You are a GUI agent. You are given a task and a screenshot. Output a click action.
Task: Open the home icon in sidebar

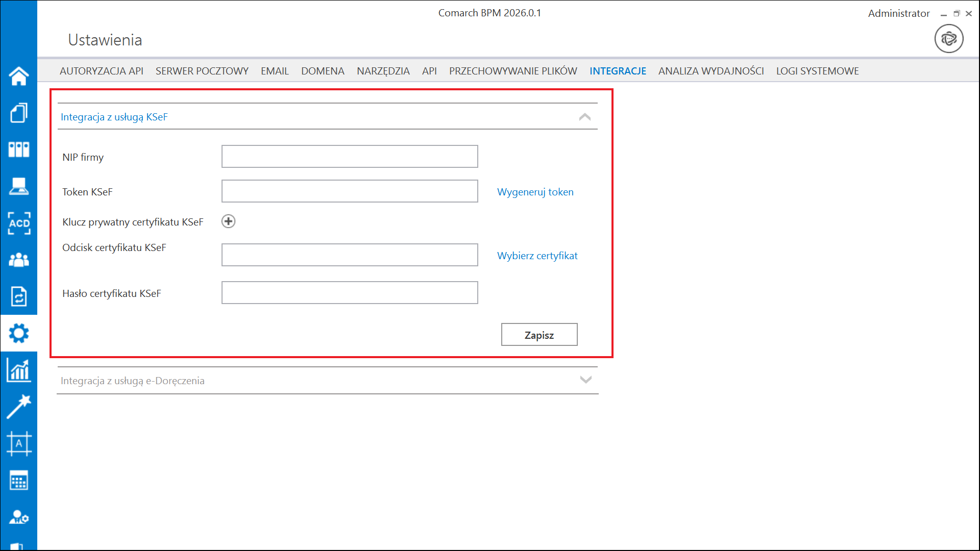tap(19, 76)
